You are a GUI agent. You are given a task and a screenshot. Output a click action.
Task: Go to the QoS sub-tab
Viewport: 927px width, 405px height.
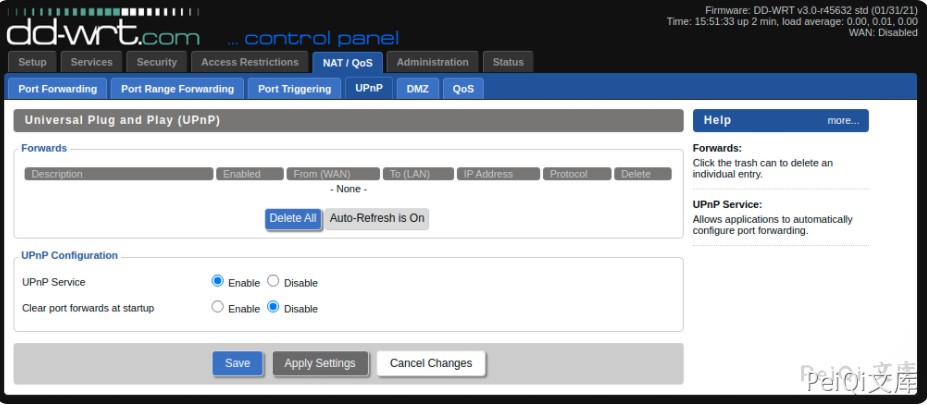[x=463, y=89]
